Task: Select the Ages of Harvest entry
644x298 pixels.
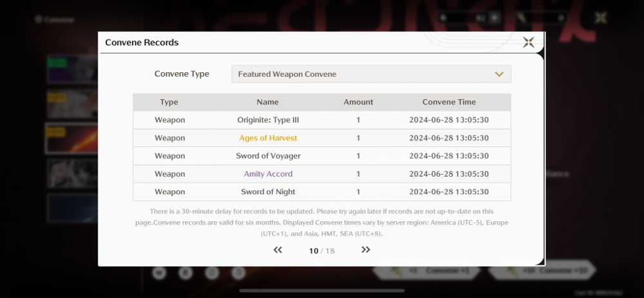Action: click(268, 138)
